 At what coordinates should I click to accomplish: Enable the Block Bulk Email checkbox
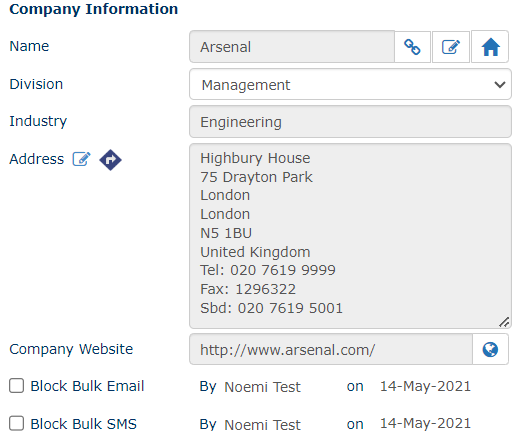[x=16, y=386]
